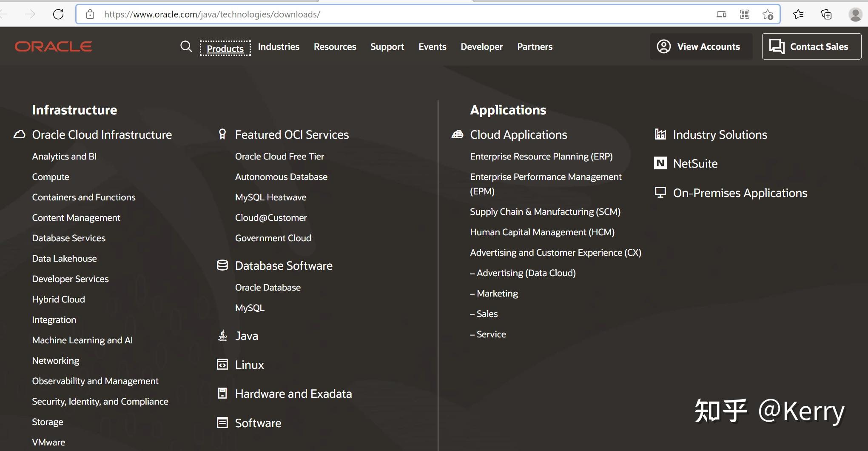This screenshot has width=868, height=451.
Task: Click the NetSuite N icon
Action: [660, 163]
